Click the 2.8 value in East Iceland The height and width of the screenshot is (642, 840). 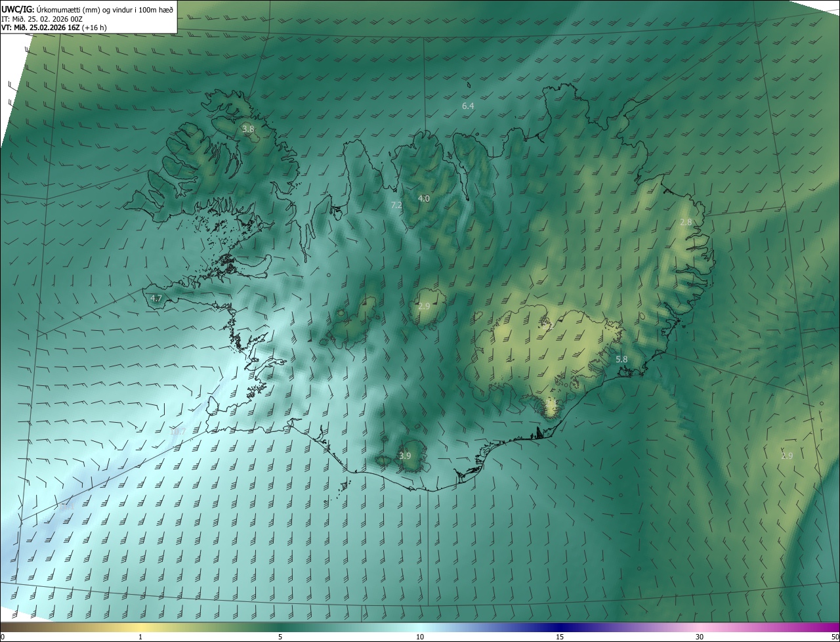(686, 223)
